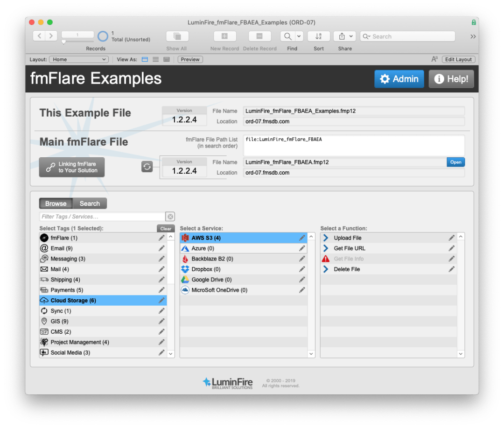504x428 pixels.
Task: Switch to the Search tab
Action: coord(90,203)
